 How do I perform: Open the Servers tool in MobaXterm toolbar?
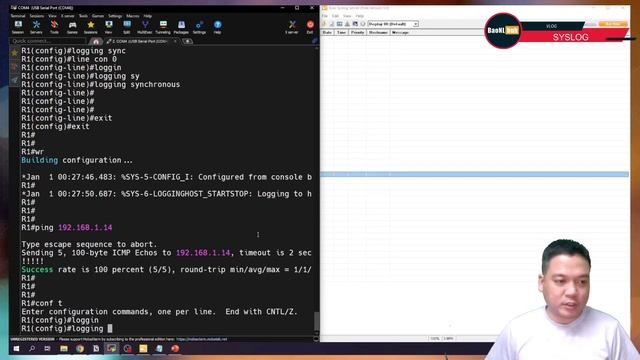pyautogui.click(x=36, y=27)
